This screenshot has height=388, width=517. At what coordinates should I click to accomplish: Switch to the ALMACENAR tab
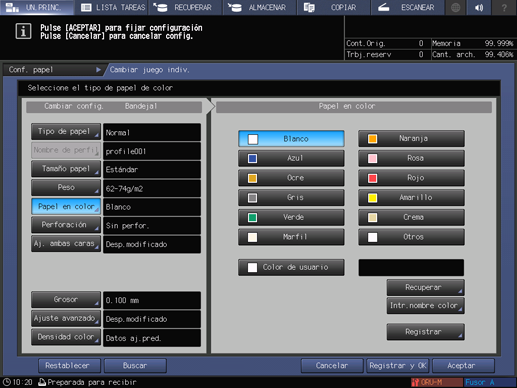(260, 7)
